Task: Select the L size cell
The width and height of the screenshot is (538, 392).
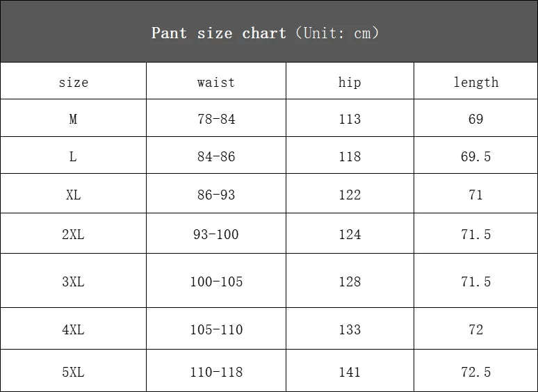Action: 73,156
